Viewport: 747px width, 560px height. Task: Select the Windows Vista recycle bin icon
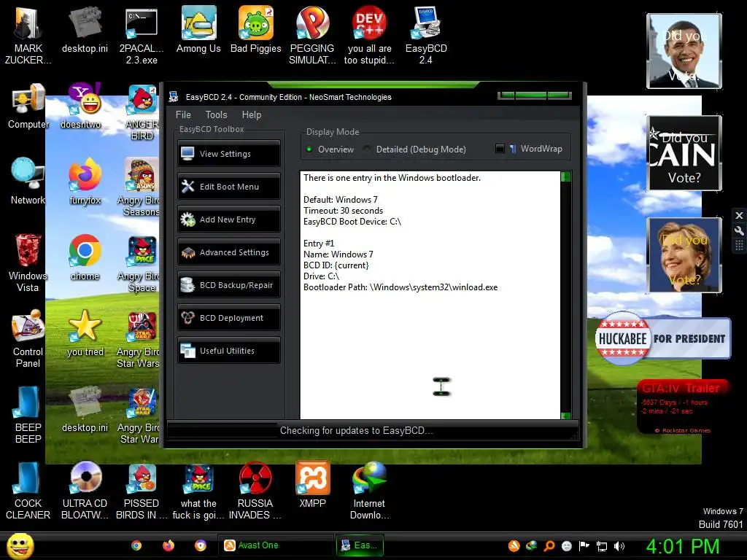[x=28, y=262]
